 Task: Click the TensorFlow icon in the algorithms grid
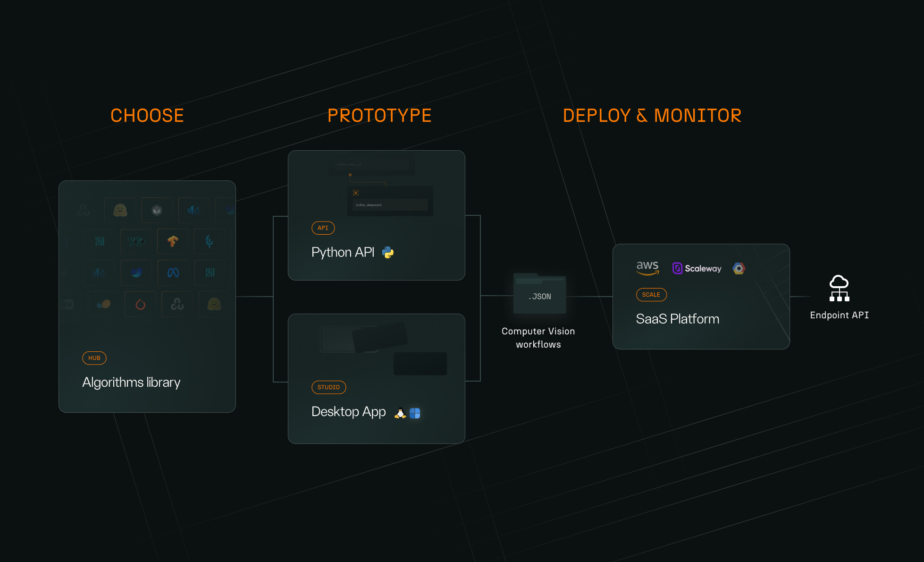pos(173,241)
